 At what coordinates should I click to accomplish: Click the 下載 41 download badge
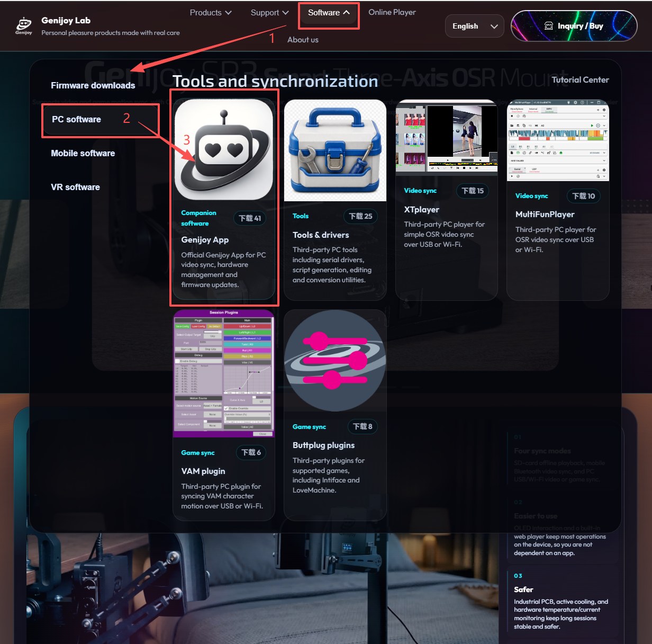pyautogui.click(x=250, y=218)
